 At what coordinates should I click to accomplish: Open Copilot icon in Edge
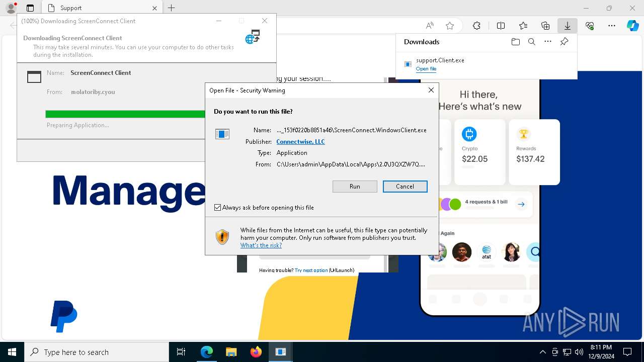tap(633, 26)
